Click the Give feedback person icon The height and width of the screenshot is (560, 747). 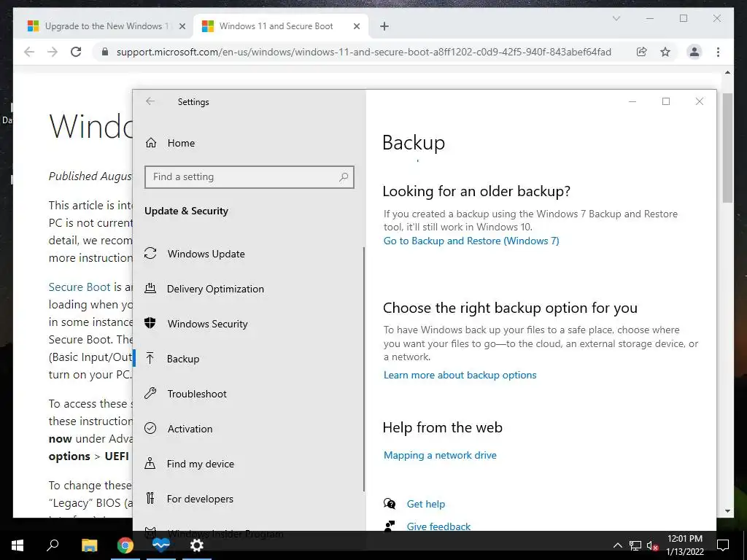tap(390, 525)
